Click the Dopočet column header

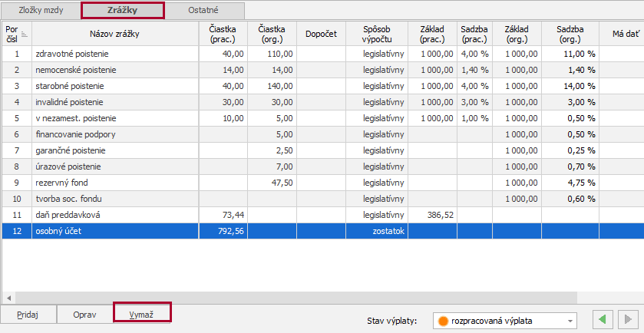tap(321, 34)
